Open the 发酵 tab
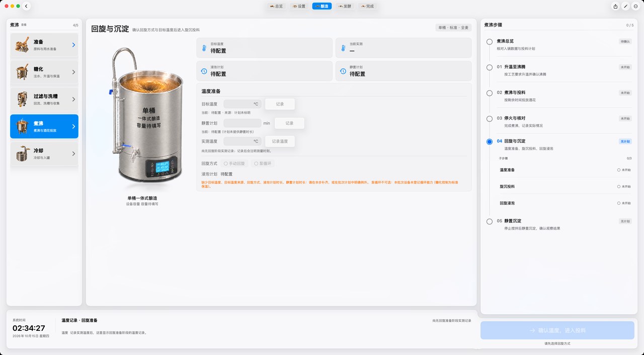The width and height of the screenshot is (644, 355). (345, 7)
